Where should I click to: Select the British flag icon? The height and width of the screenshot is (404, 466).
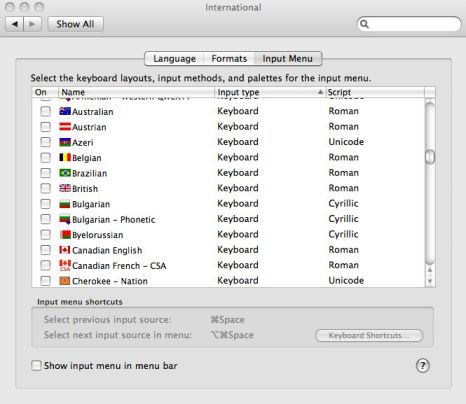click(65, 188)
